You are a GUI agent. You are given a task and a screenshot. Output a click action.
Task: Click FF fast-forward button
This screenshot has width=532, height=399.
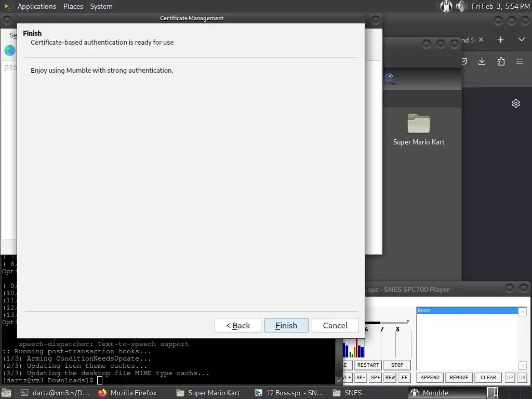pyautogui.click(x=404, y=378)
